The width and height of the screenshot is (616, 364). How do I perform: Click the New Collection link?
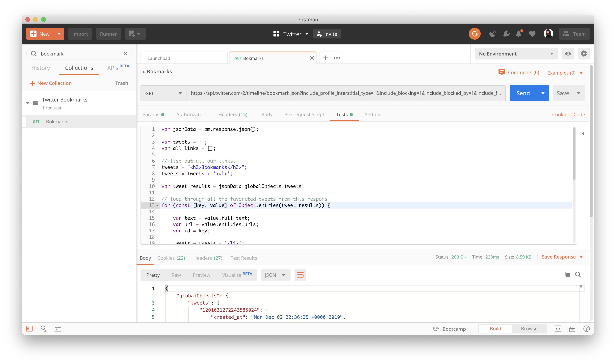tap(51, 83)
